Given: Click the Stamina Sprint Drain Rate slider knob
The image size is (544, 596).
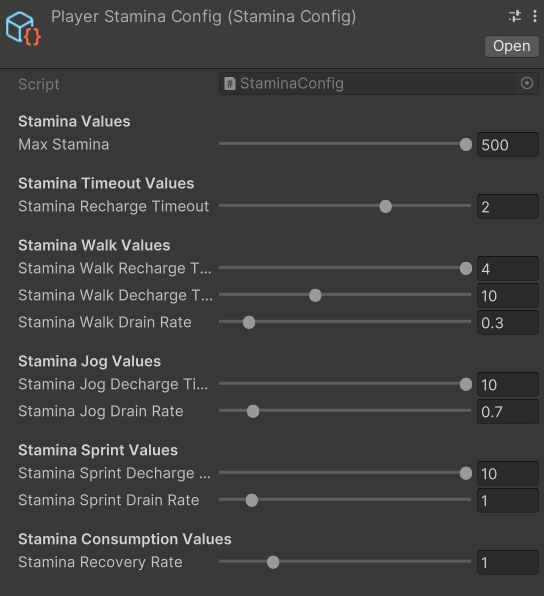Looking at the screenshot, I should coord(252,500).
